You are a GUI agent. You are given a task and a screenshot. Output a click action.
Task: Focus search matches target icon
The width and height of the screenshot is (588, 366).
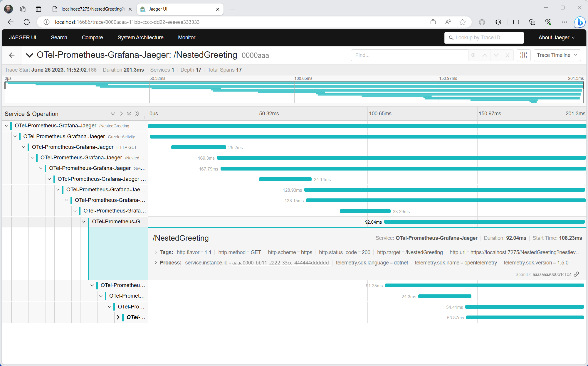pos(473,55)
